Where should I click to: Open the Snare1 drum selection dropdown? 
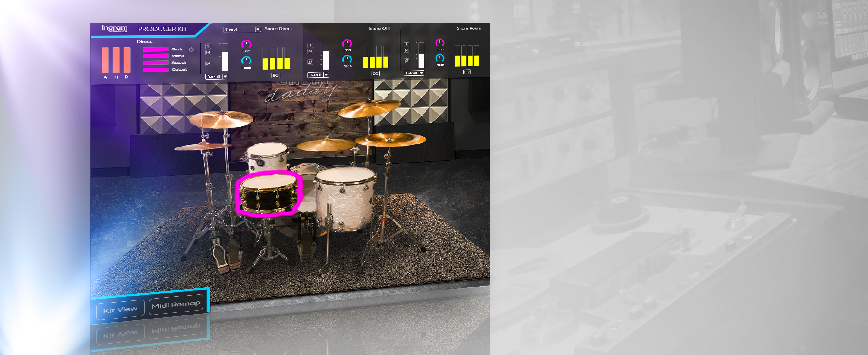pyautogui.click(x=242, y=29)
